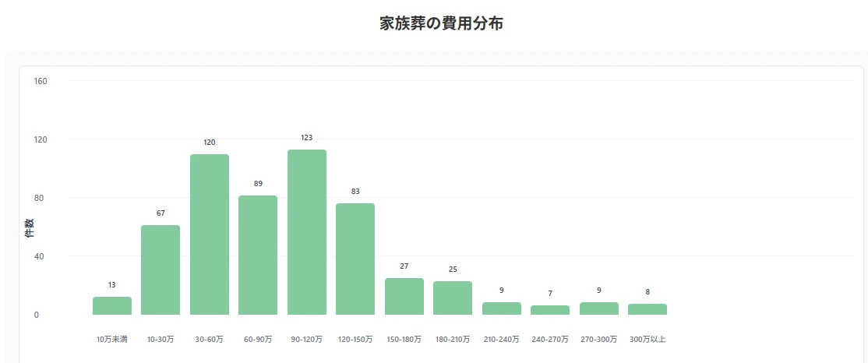
Task: Click the 120 data label above bar
Action: point(210,143)
